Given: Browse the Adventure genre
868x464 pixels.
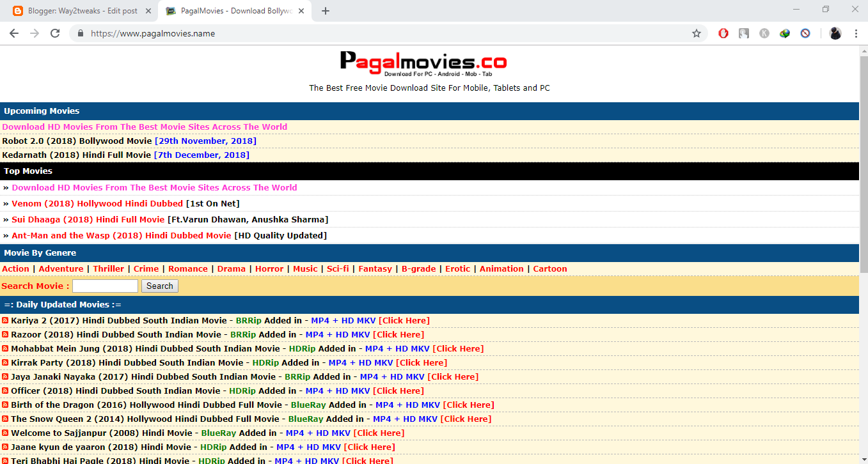Looking at the screenshot, I should (x=61, y=268).
